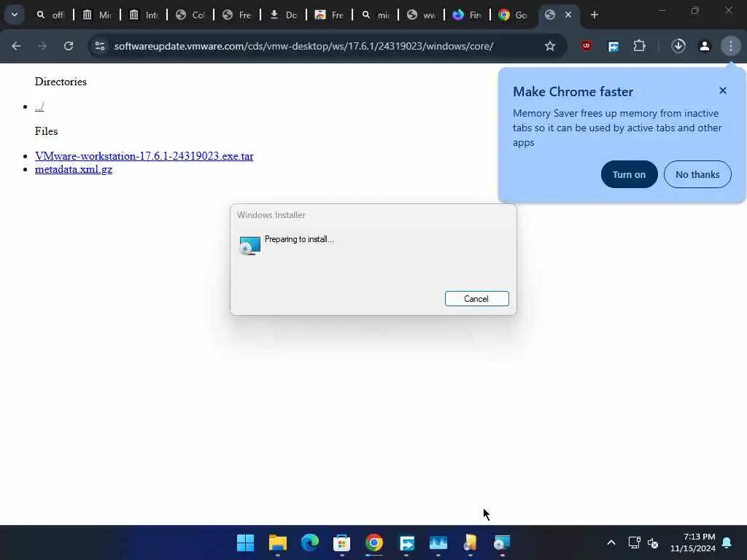This screenshot has height=560, width=747.
Task: Open the clock and date panel
Action: point(693,542)
